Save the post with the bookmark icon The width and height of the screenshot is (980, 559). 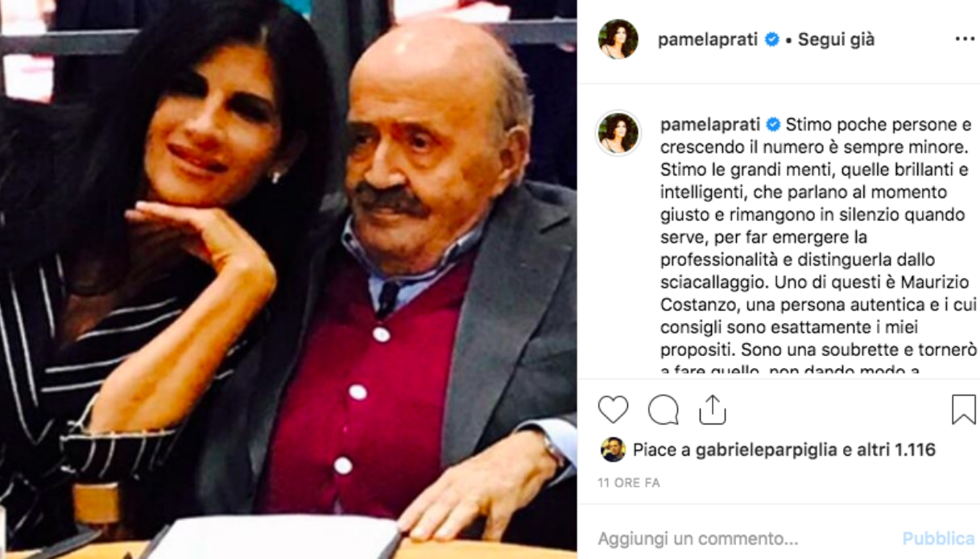[963, 410]
